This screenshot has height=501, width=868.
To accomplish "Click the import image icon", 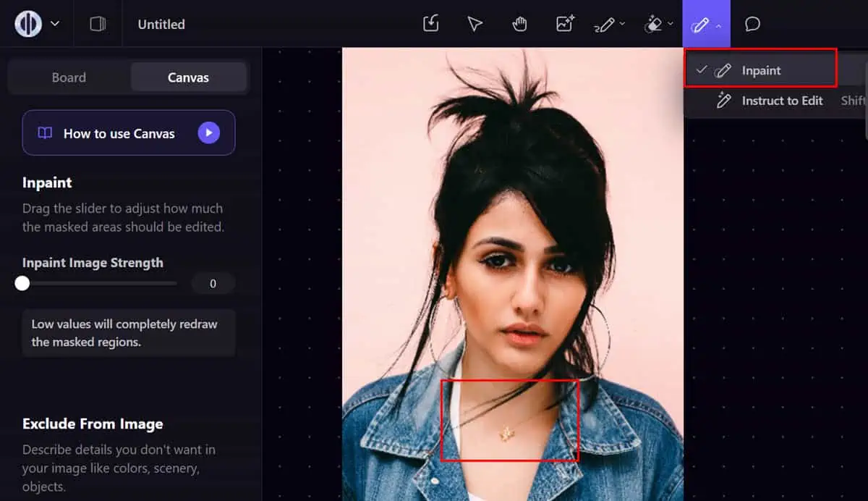I will 430,24.
